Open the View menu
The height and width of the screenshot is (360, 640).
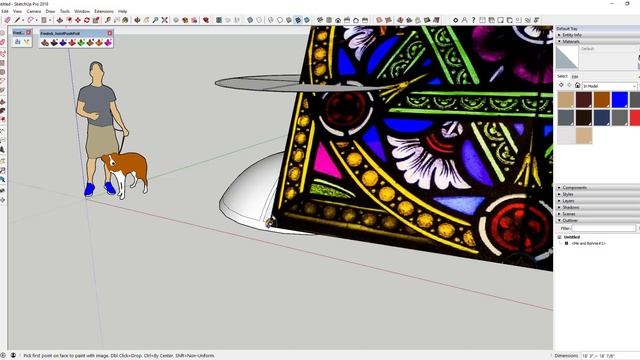point(18,11)
